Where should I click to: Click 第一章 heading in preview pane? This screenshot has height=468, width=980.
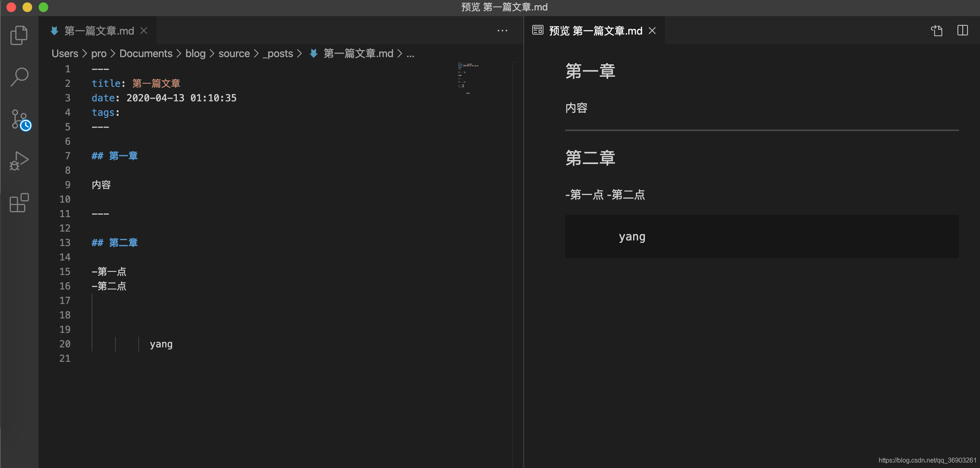[590, 71]
